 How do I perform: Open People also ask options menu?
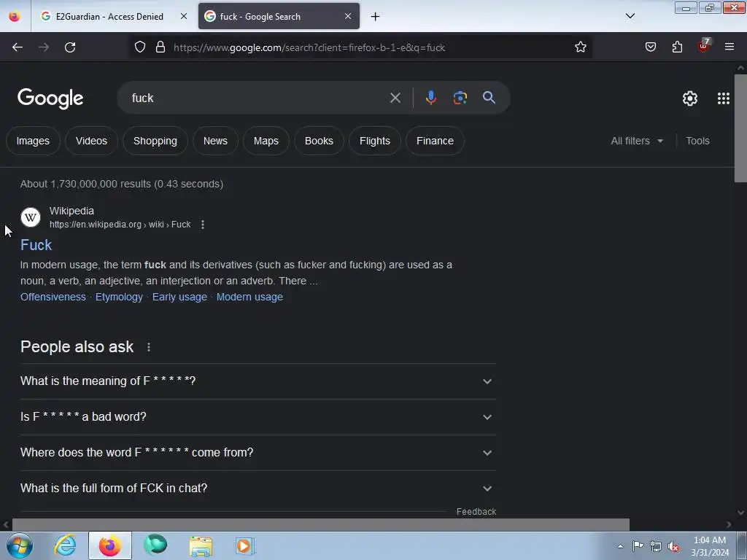click(149, 347)
